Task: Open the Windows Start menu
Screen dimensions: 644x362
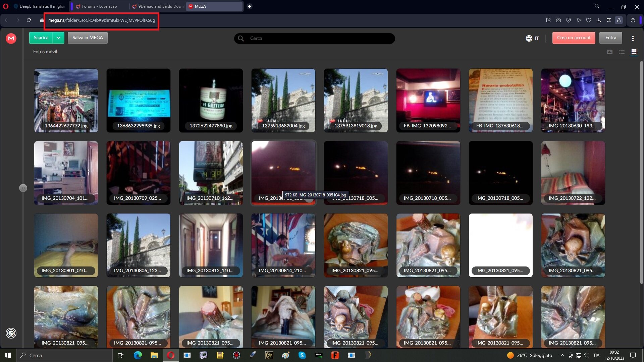Action: coord(8,355)
